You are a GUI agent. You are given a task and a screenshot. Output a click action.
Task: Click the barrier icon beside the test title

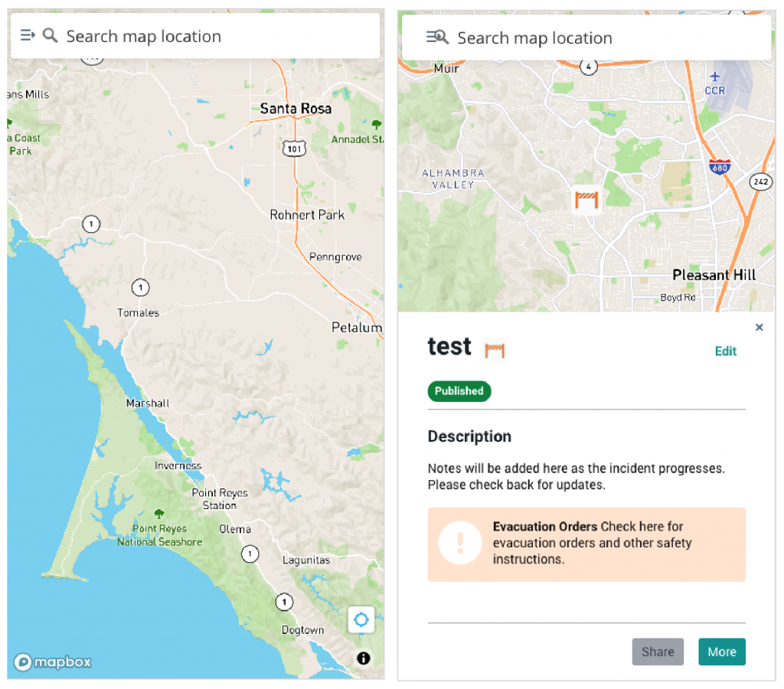pyautogui.click(x=495, y=350)
